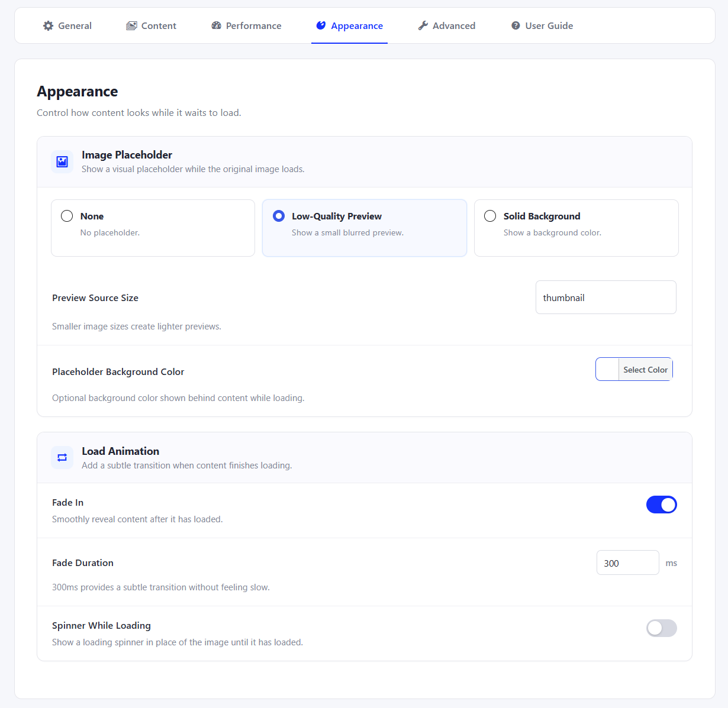Choose the Solid Background radio option
The image size is (728, 708).
click(x=490, y=216)
